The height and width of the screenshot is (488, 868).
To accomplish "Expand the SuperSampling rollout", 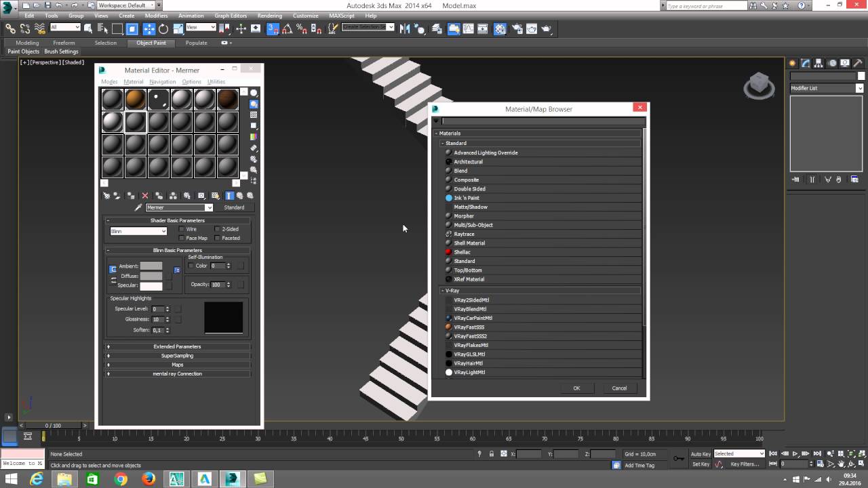I will [178, 355].
